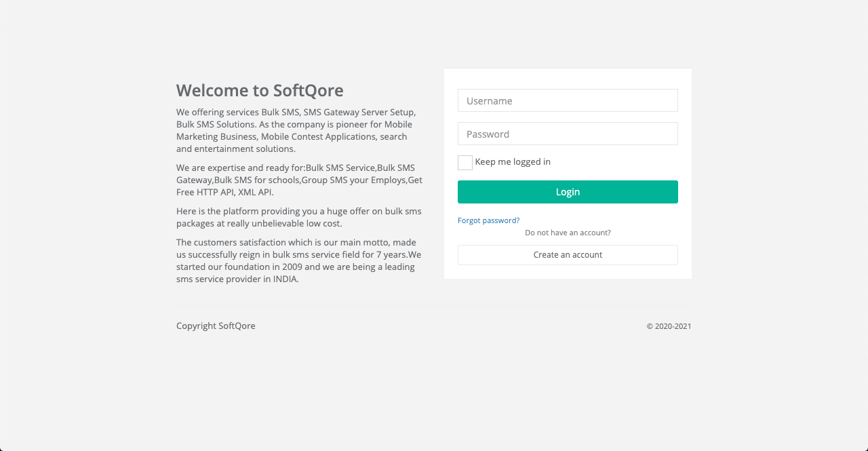This screenshot has height=451, width=868.
Task: Focus the Password input field
Action: coord(568,134)
